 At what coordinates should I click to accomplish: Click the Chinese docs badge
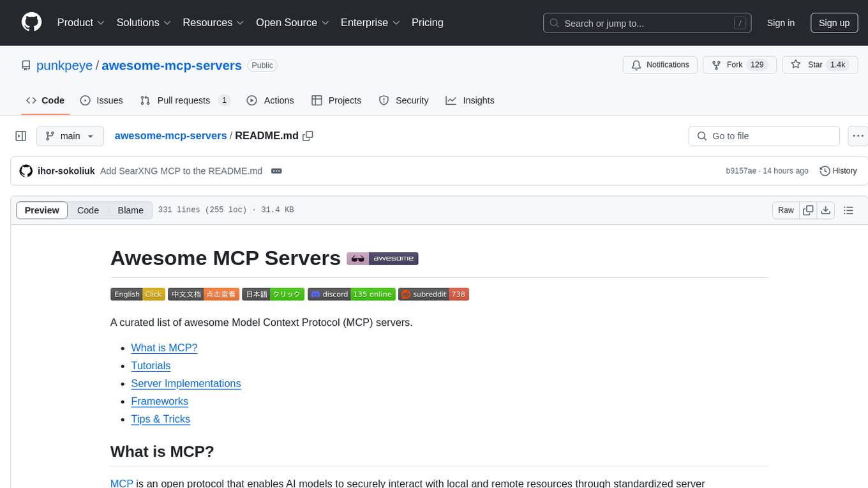[x=204, y=294]
